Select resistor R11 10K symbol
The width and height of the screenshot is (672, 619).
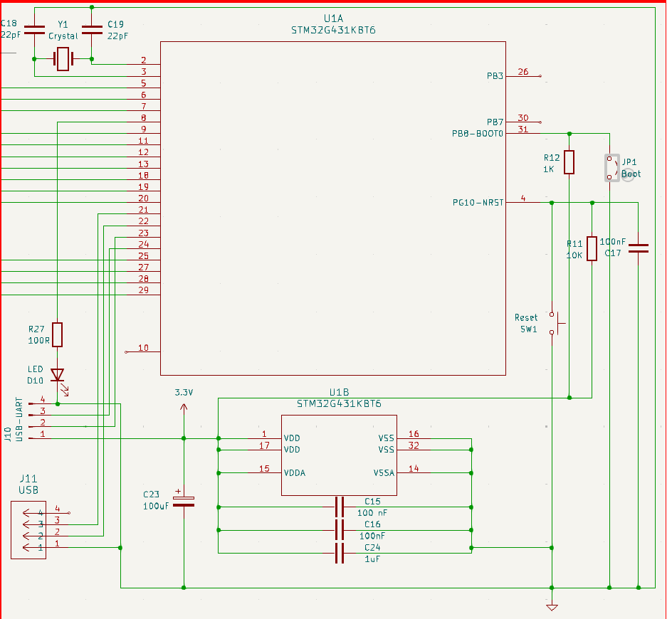tap(592, 248)
